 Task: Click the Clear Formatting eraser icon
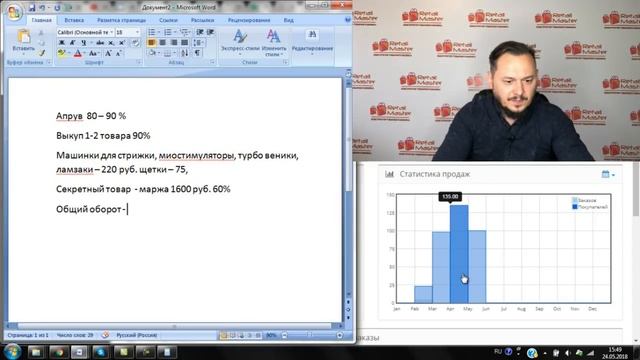click(x=135, y=43)
